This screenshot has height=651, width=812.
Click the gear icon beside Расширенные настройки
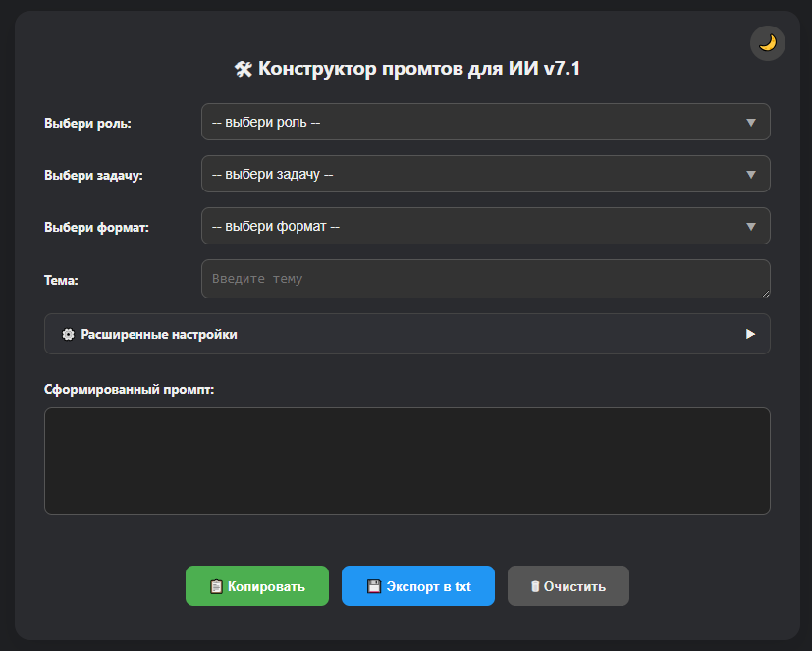[68, 334]
